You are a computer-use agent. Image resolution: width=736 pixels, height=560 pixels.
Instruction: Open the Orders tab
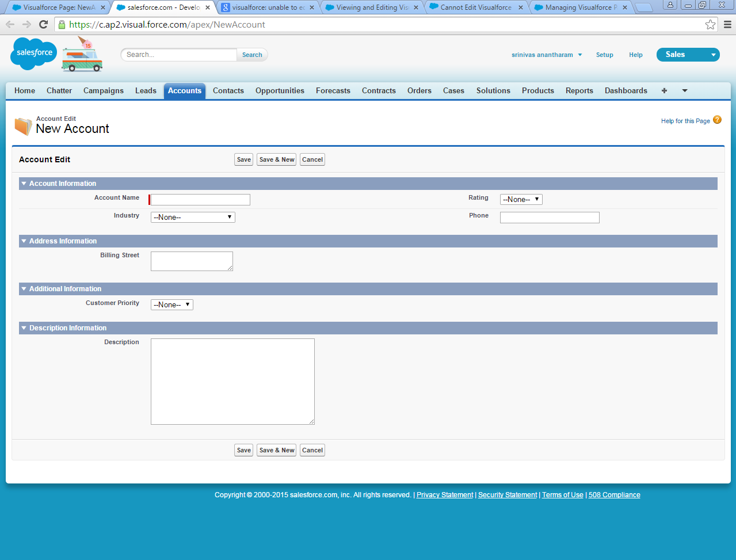point(420,91)
